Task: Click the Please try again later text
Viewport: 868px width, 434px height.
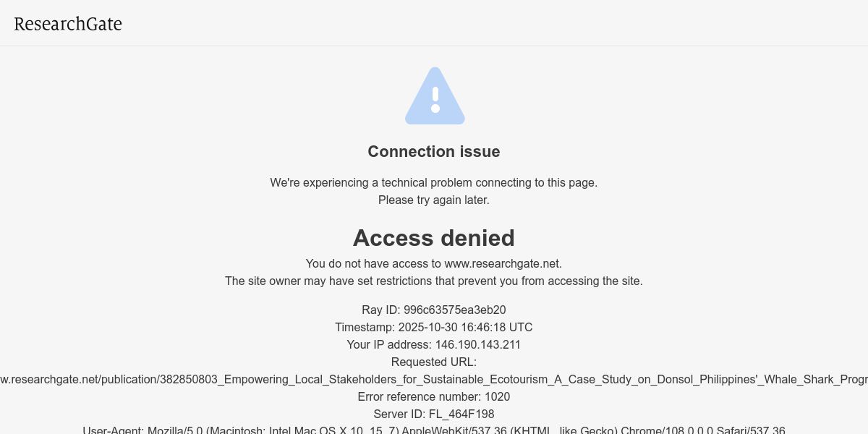Action: (x=434, y=200)
